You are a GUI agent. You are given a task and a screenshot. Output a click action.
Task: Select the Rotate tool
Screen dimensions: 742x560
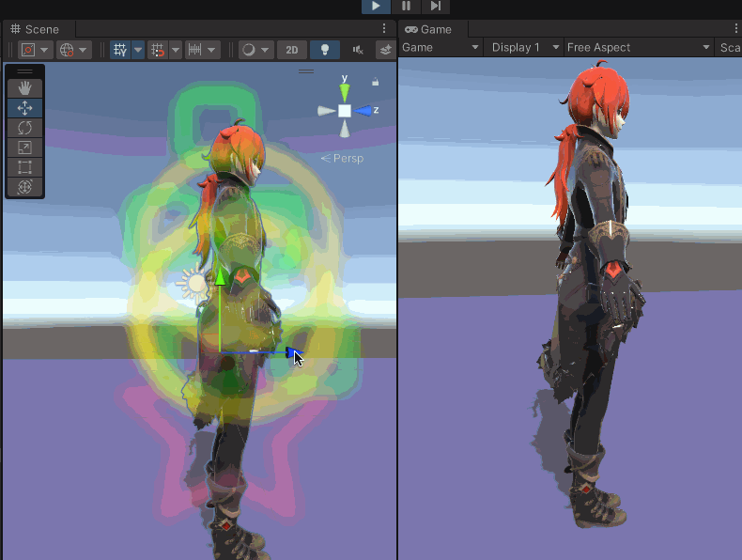(x=25, y=128)
